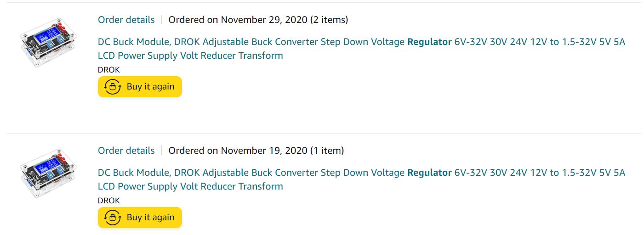
Task: Select the DROK brand label under the first order
Action: coord(109,70)
